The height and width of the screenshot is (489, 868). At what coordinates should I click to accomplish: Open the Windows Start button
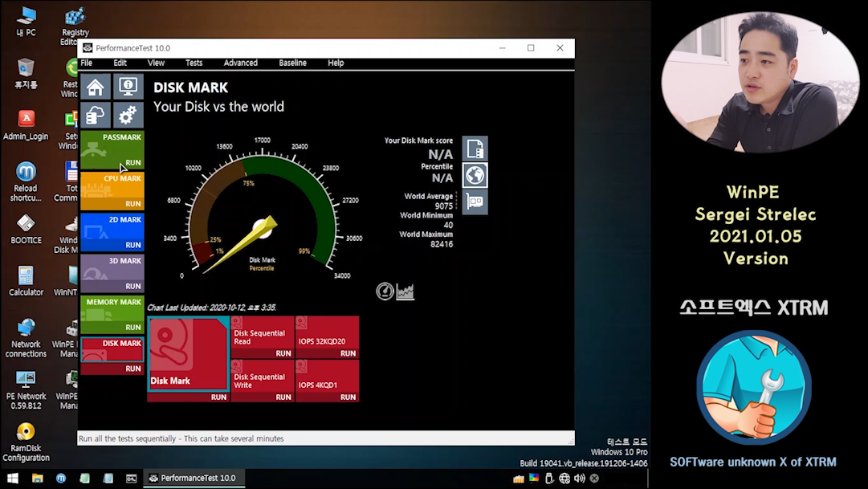(13, 478)
